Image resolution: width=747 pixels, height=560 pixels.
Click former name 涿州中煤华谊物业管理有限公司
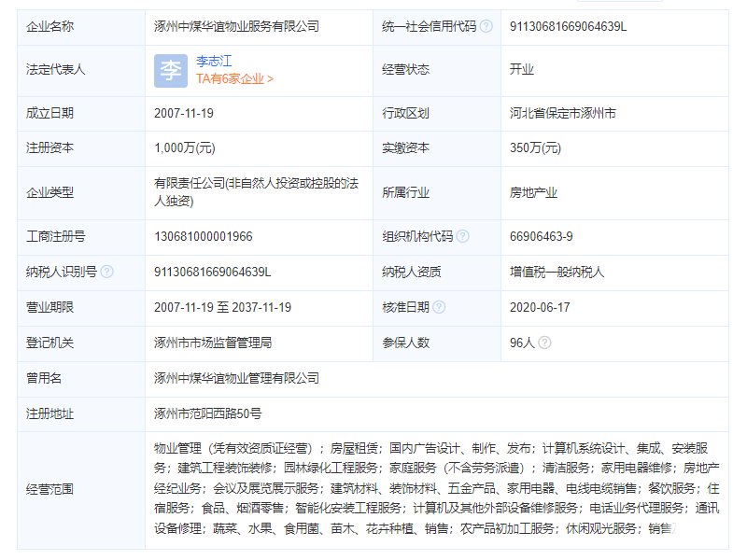pos(236,378)
